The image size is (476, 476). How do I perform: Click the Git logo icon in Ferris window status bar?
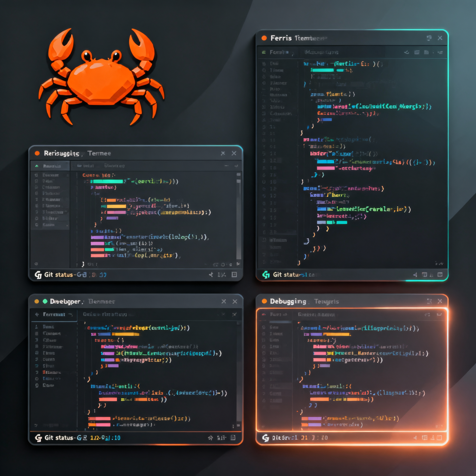click(x=266, y=274)
